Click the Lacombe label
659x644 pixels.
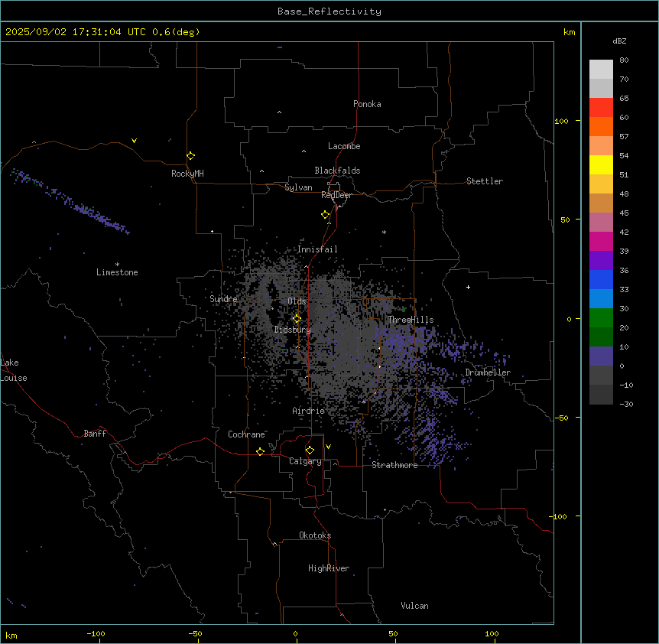pos(344,146)
